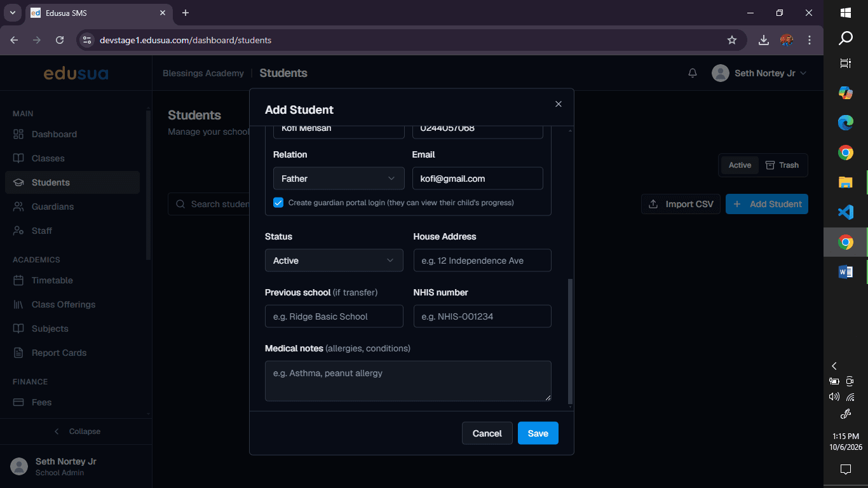The image size is (868, 488).
Task: Open the notifications bell
Action: [693, 73]
